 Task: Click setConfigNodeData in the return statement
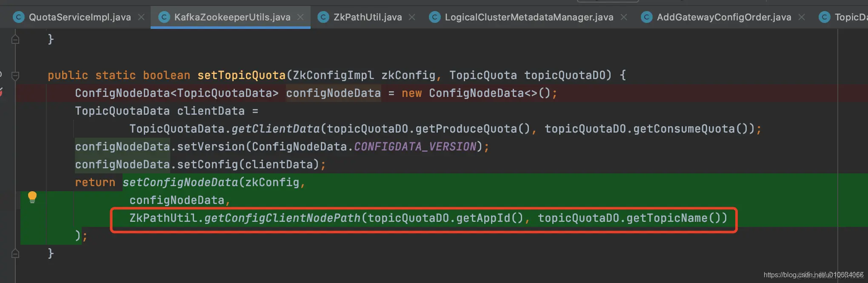(x=180, y=182)
